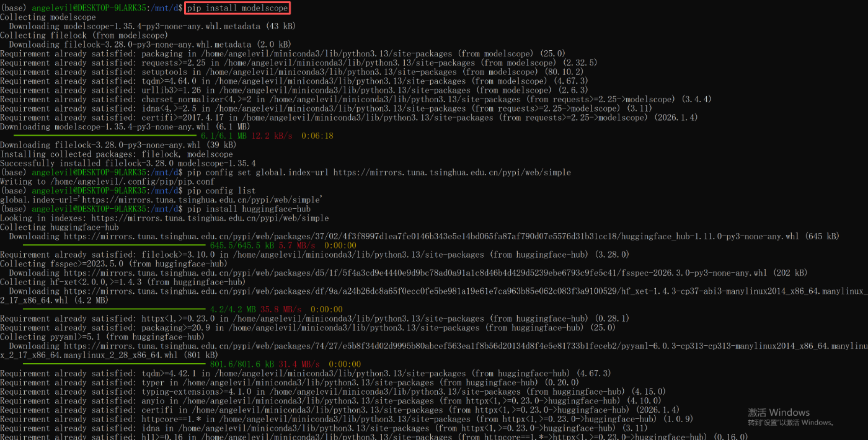
Task: Click the "global.index-url='https://mirrors.tuna..." output line
Action: coord(161,200)
